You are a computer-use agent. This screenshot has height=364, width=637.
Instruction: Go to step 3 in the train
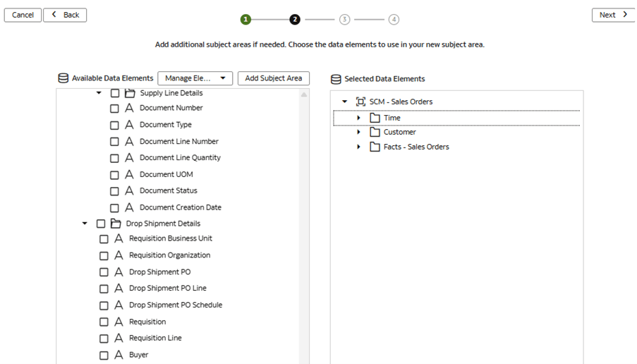point(344,20)
